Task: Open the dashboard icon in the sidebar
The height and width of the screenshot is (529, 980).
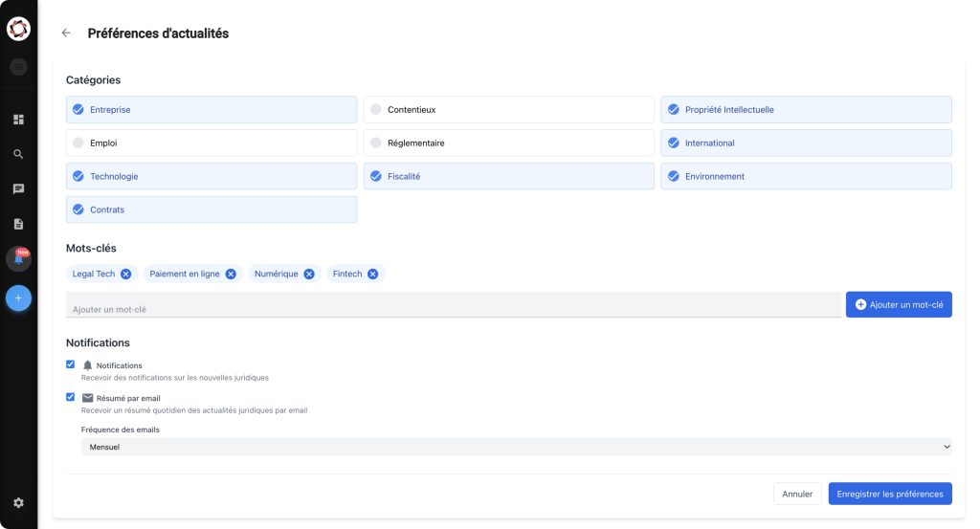Action: click(18, 120)
